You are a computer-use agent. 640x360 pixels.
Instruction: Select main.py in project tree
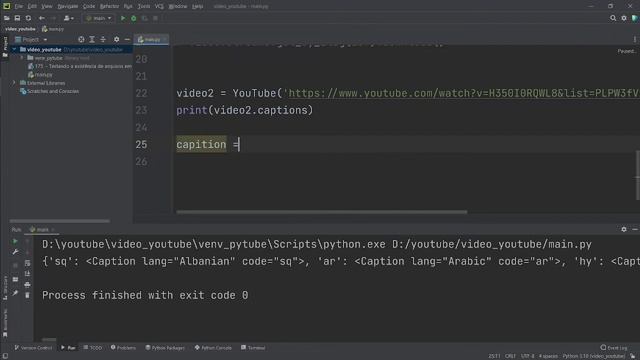[x=40, y=75]
